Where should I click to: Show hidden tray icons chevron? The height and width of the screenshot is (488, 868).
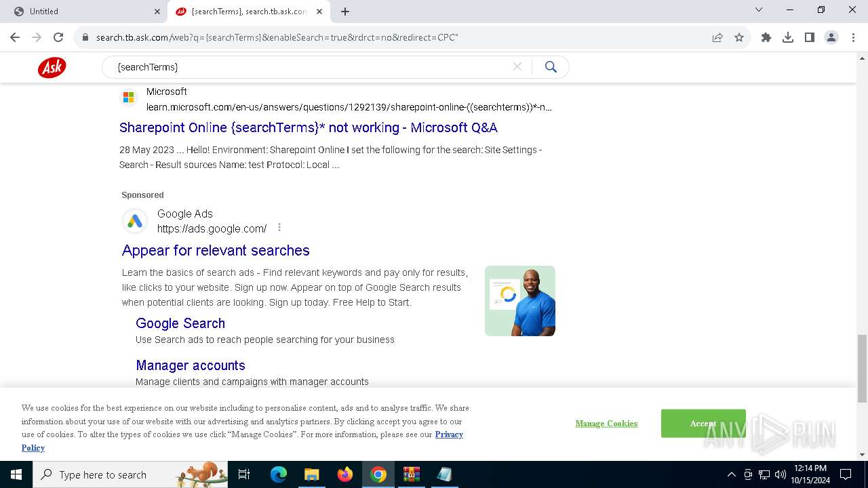click(731, 474)
